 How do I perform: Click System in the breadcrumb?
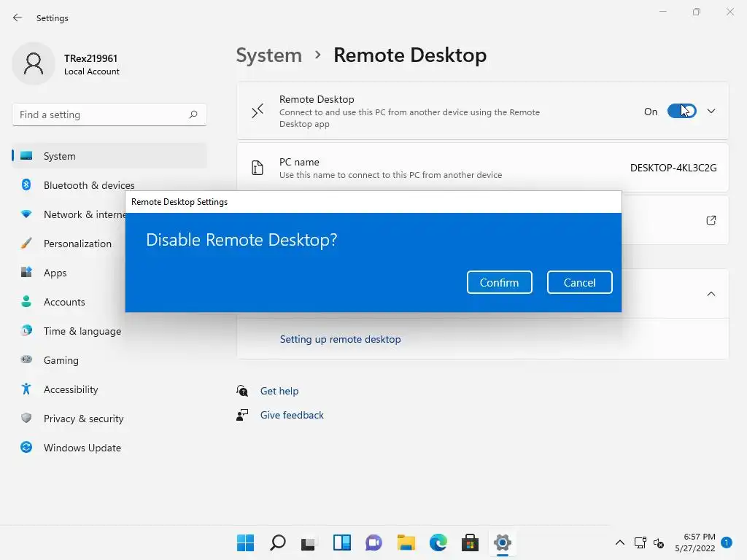[x=269, y=55]
